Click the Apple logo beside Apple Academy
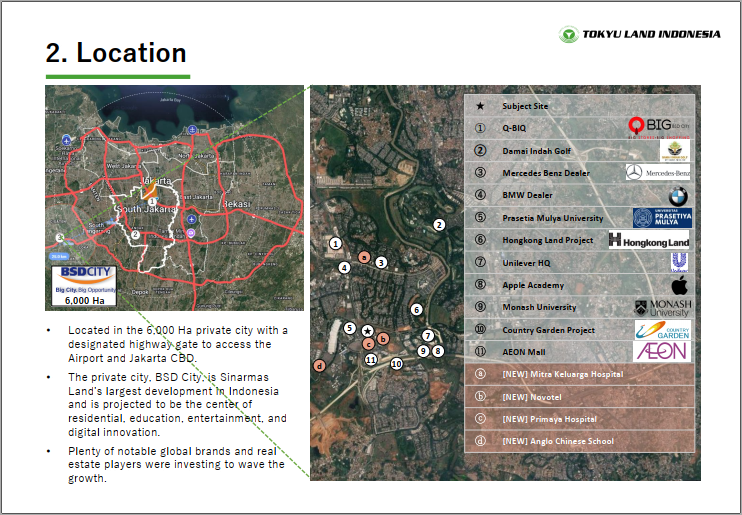The height and width of the screenshot is (515, 742). coord(680,285)
